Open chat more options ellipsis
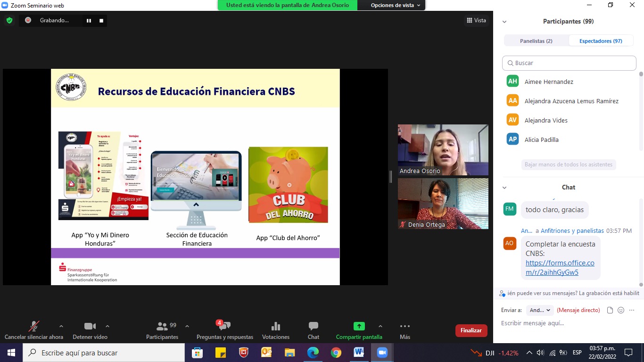The height and width of the screenshot is (362, 644). click(631, 310)
